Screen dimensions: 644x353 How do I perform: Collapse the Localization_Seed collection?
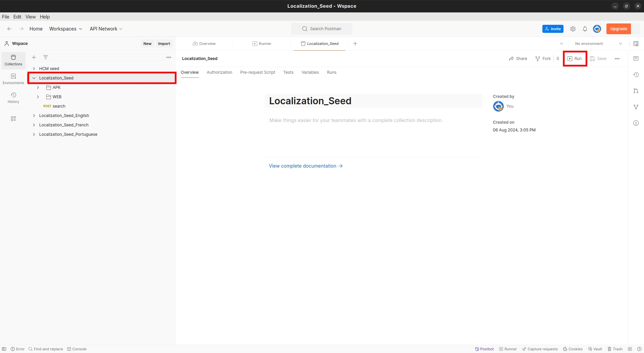point(34,78)
